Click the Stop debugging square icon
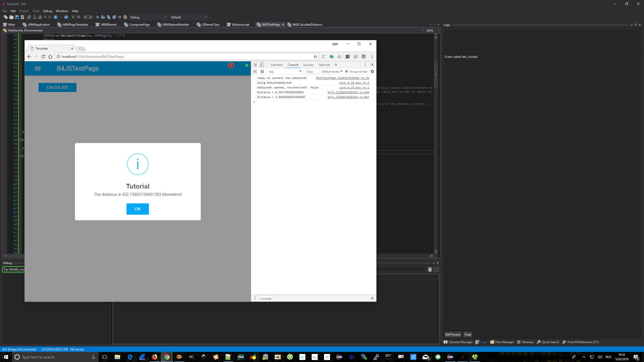 [x=120, y=17]
